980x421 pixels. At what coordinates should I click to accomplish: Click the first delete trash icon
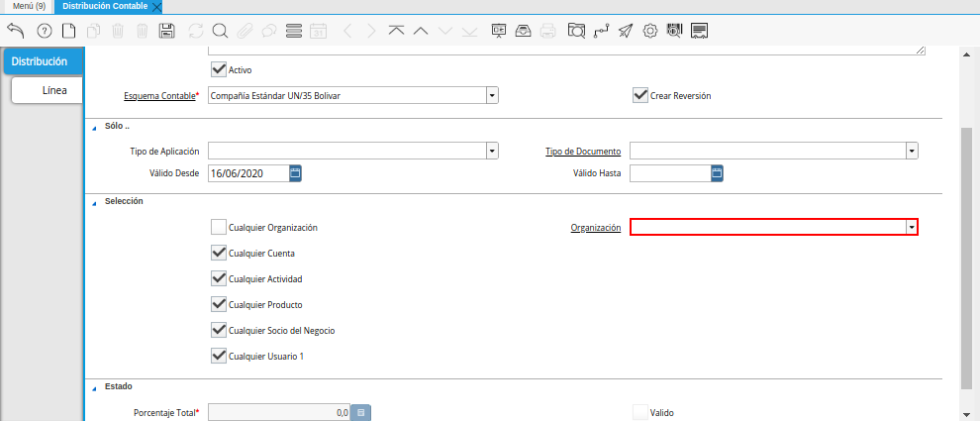tap(118, 31)
